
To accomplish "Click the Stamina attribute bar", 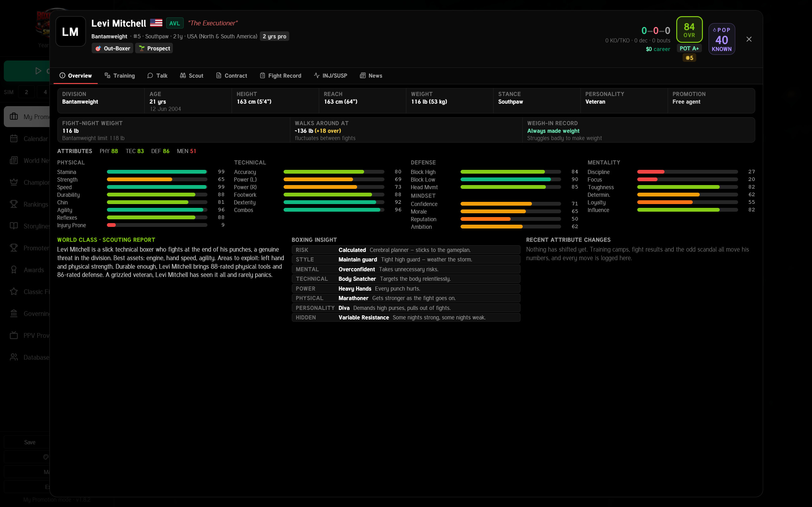I will point(157,172).
